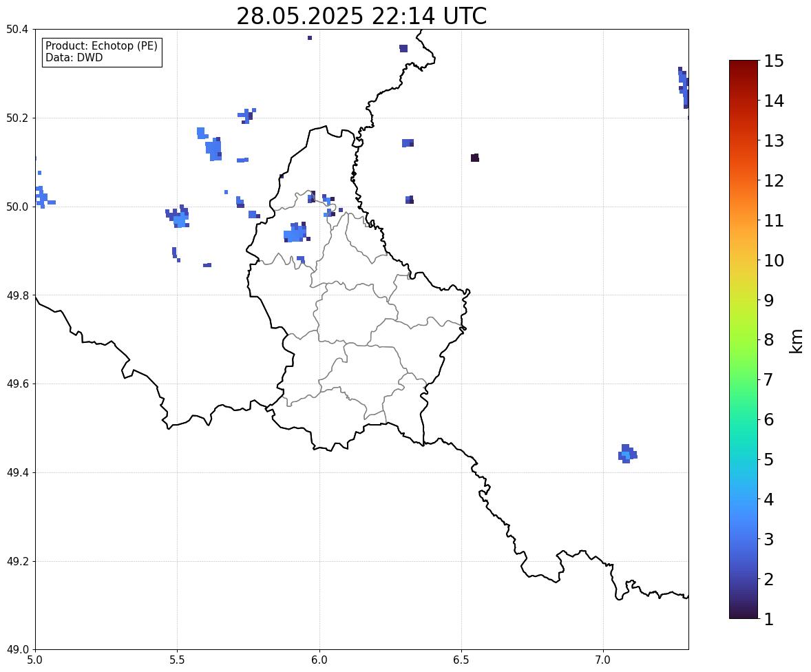Click the latitude tick label '49.8'

[x=17, y=295]
